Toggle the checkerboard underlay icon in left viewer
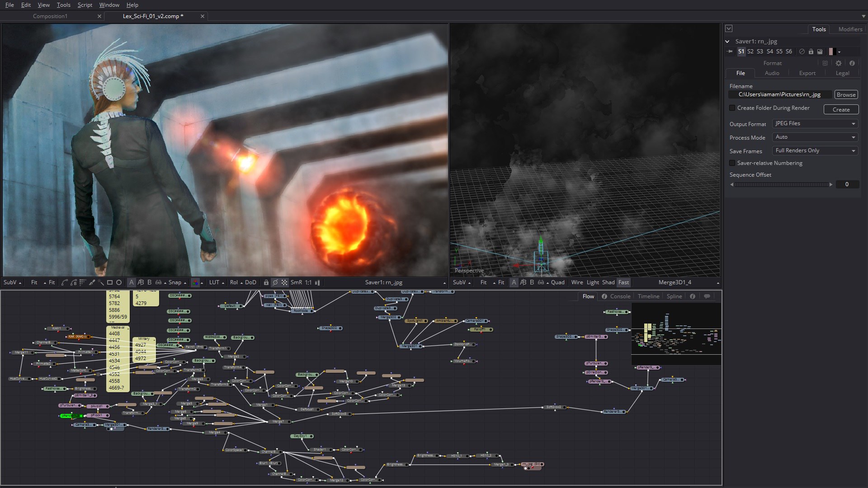 [284, 282]
